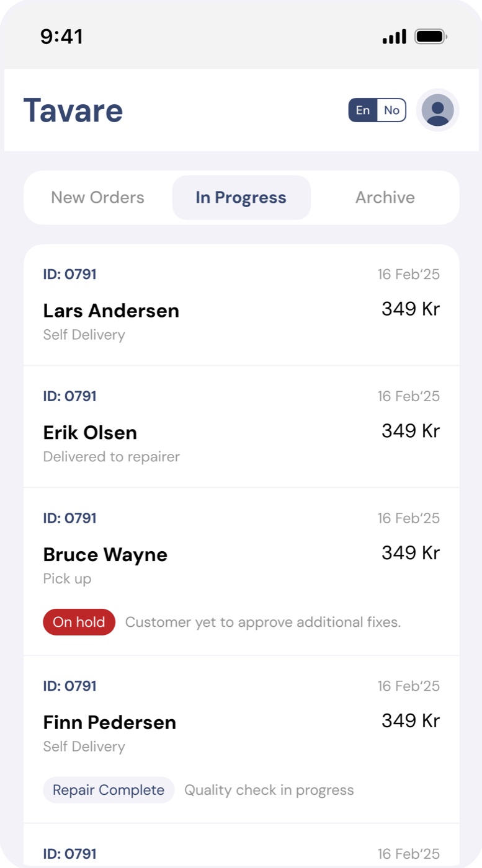This screenshot has width=482, height=868.
Task: Open Lars Andersen's order
Action: pyautogui.click(x=241, y=305)
